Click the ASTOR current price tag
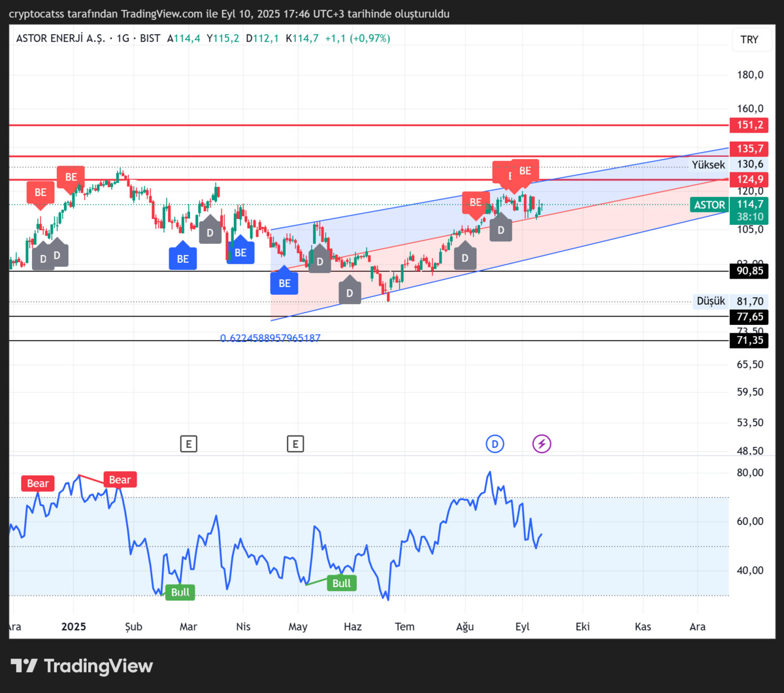This screenshot has height=693, width=784. (710, 205)
